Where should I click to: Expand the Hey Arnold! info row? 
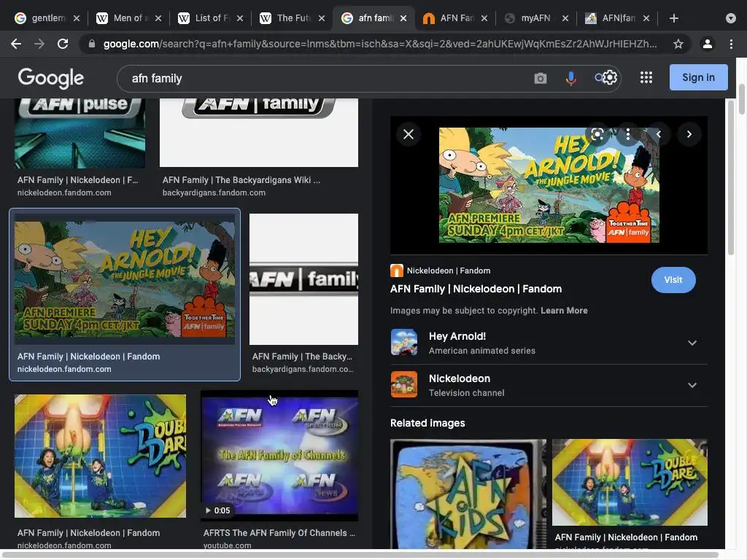pyautogui.click(x=549, y=343)
